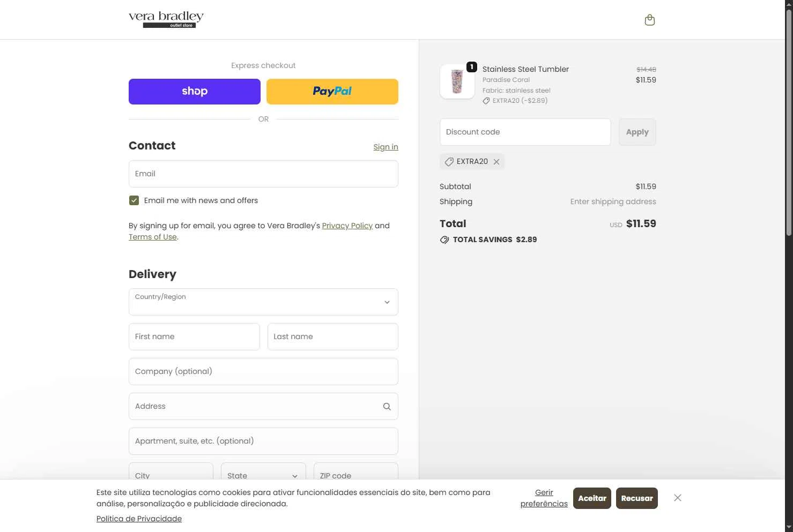Open the Terms of Use link
Screen dimensions: 793x532
(x=153, y=237)
